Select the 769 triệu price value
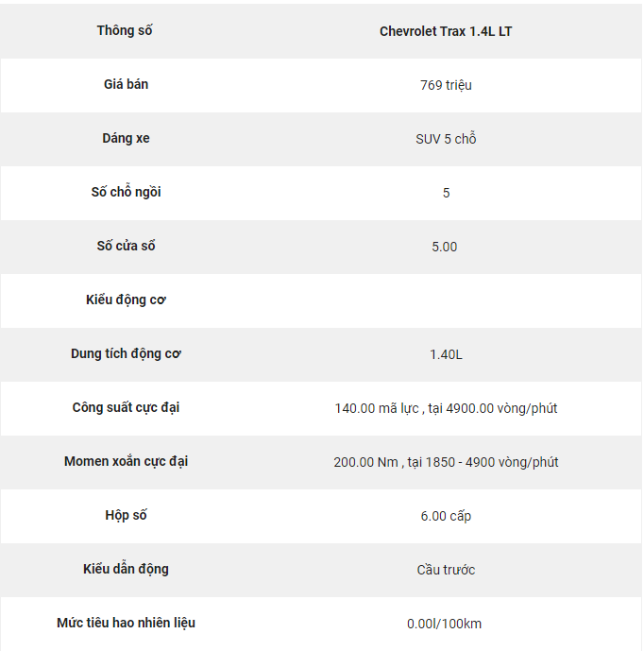The width and height of the screenshot is (644, 651). [x=446, y=85]
